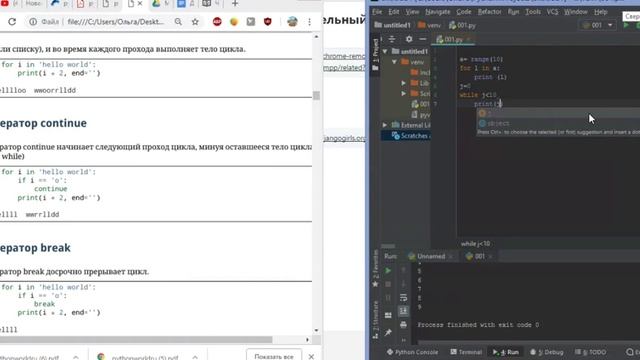Open the PyCharm Edit menu
The width and height of the screenshot is (640, 360).
(393, 12)
